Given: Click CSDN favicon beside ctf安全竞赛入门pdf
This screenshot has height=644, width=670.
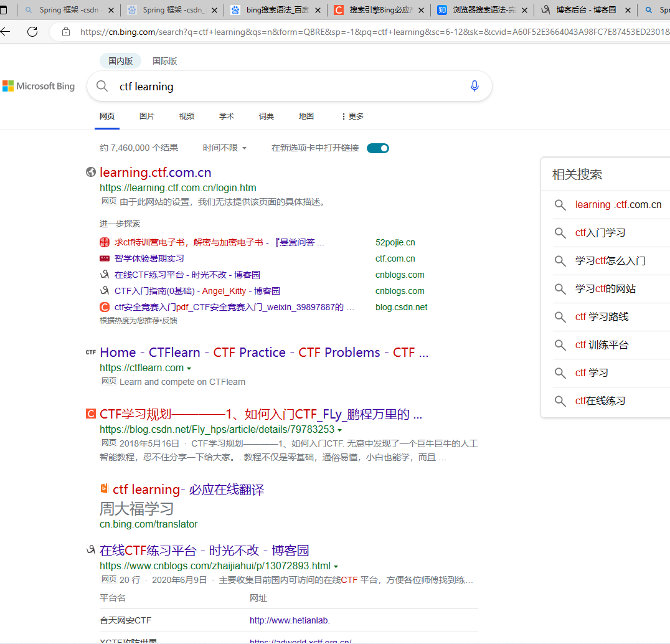Looking at the screenshot, I should coord(104,307).
